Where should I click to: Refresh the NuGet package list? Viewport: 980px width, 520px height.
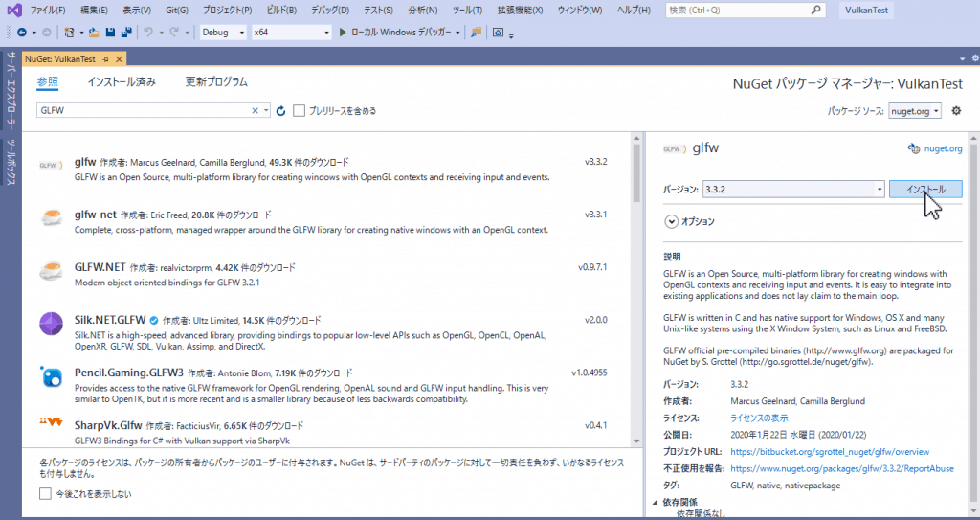pos(280,111)
